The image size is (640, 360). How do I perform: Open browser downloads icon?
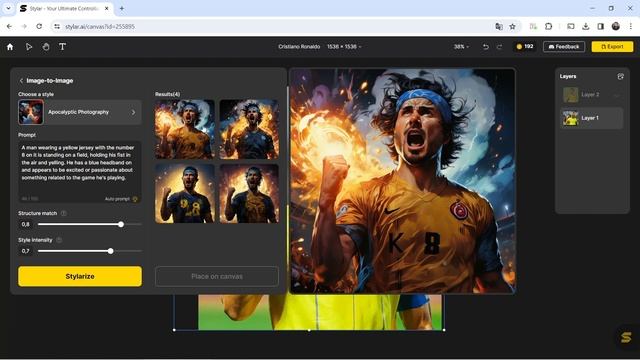(x=586, y=27)
